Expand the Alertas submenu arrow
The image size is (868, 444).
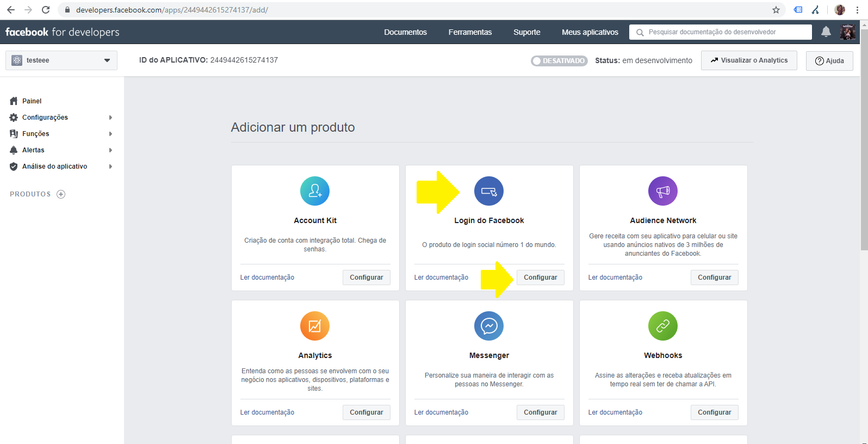point(110,150)
